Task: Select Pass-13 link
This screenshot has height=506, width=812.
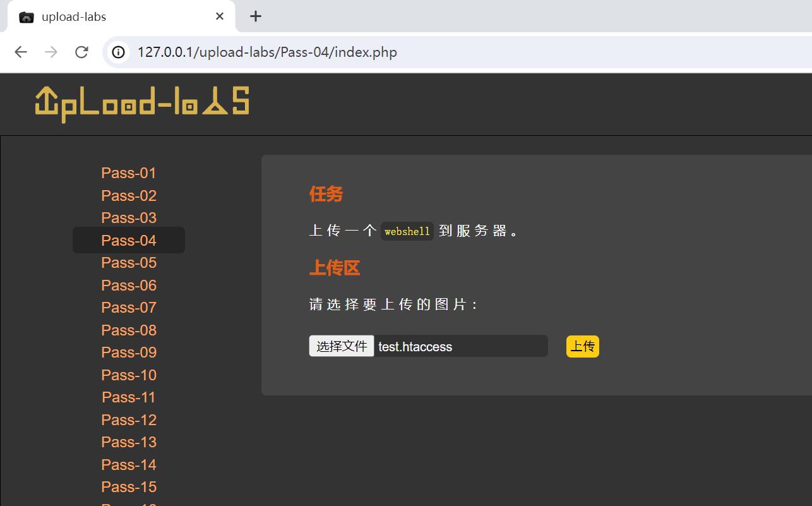Action: (129, 442)
